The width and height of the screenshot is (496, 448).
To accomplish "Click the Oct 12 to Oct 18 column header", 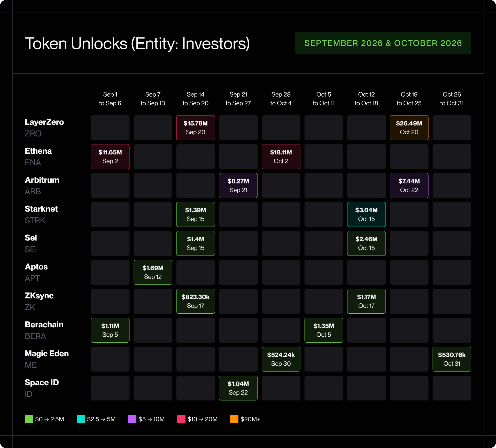I will 366,99.
